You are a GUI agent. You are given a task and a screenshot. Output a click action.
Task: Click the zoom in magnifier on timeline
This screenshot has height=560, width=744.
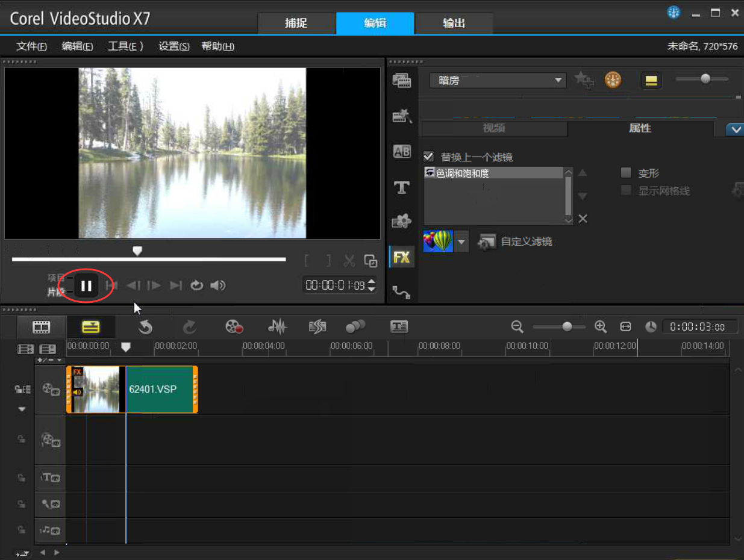(x=601, y=326)
